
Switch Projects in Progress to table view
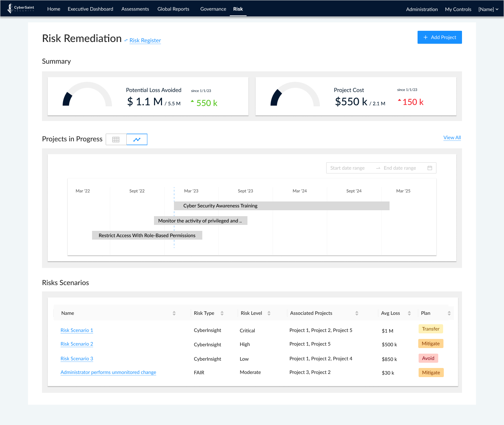(x=116, y=140)
